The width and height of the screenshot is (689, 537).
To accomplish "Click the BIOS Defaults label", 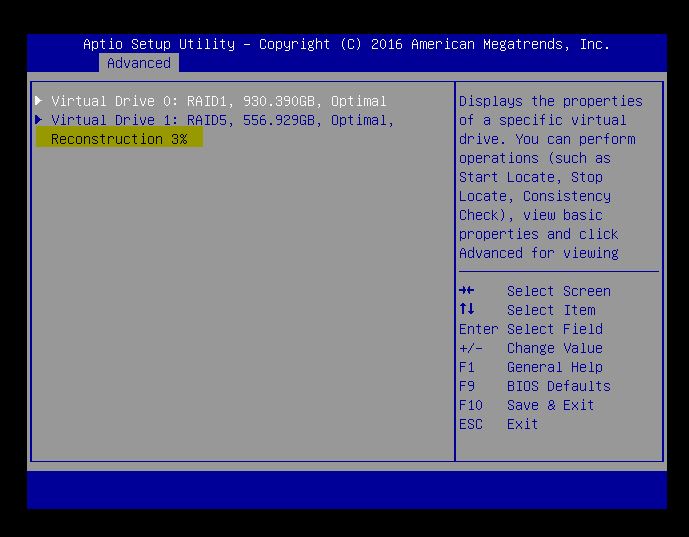I will click(x=558, y=386).
